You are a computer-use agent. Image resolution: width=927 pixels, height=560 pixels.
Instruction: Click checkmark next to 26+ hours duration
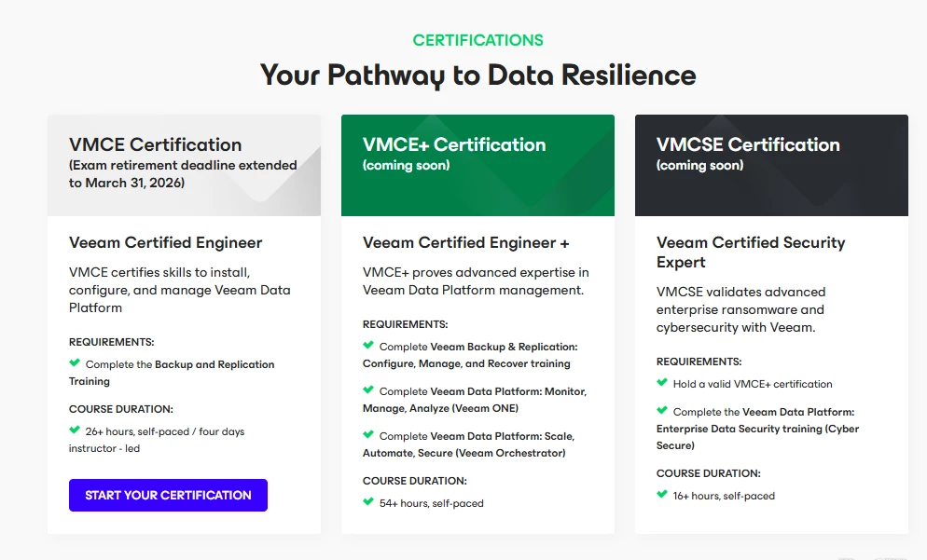tap(75, 430)
